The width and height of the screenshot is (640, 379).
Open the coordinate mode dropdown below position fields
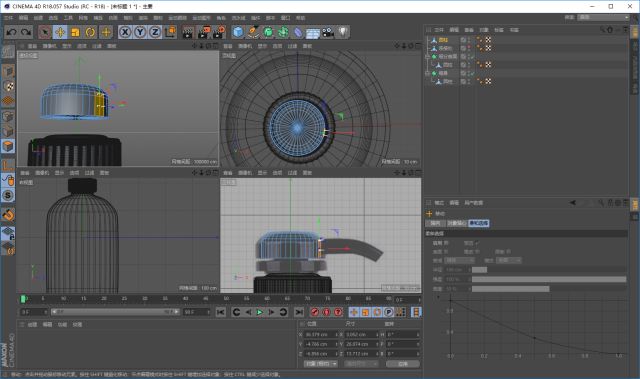point(320,363)
